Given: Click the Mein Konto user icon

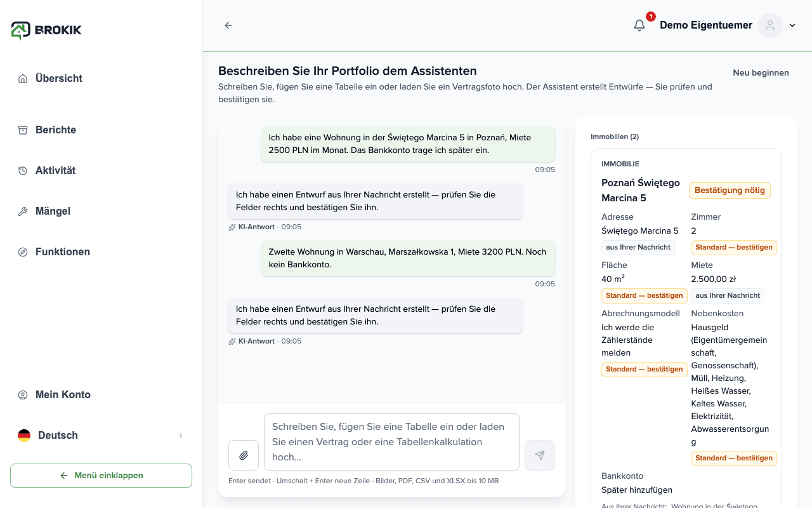Looking at the screenshot, I should click(23, 395).
